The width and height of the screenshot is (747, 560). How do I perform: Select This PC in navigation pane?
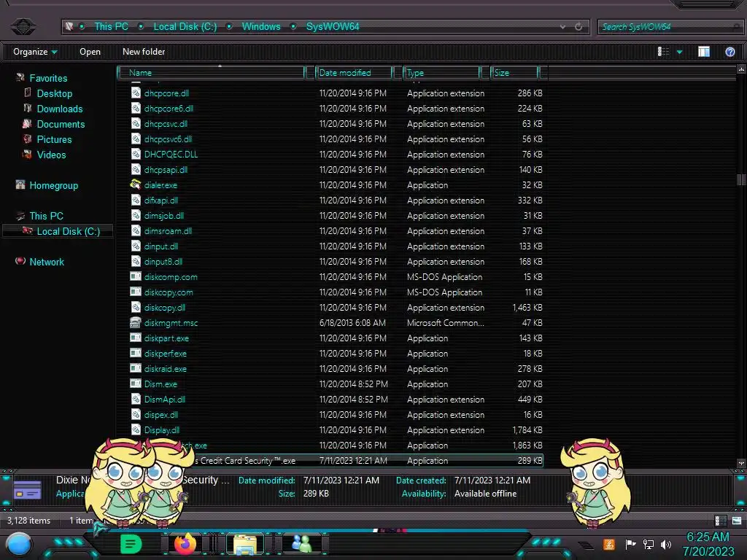46,216
